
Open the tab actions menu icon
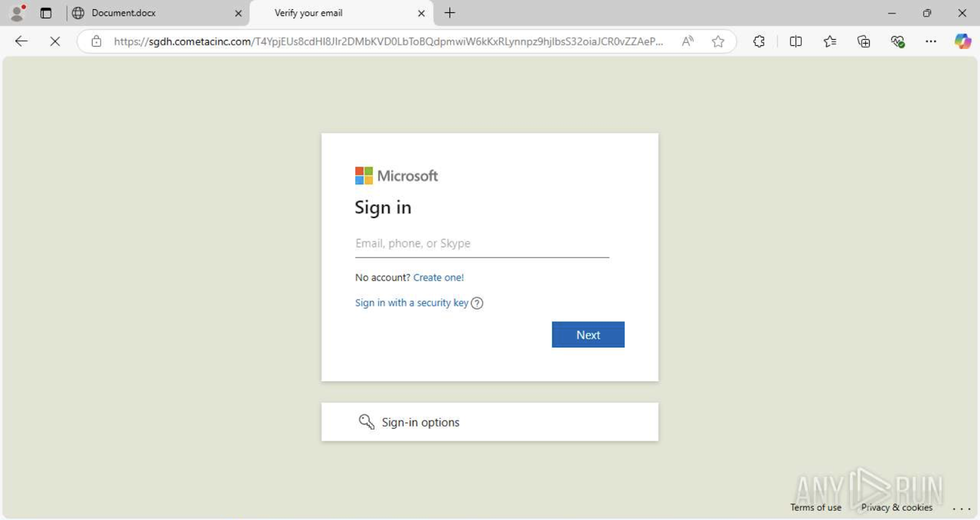[x=46, y=13]
